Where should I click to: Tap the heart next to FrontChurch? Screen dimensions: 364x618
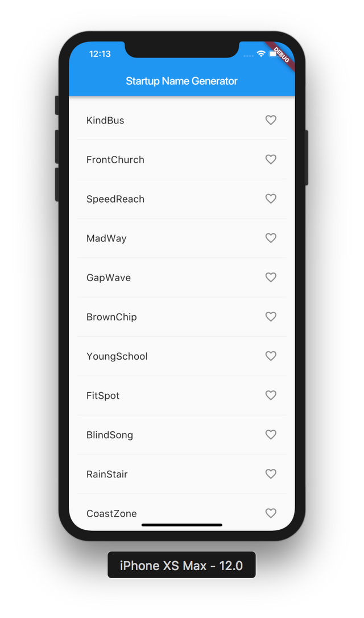pyautogui.click(x=271, y=159)
